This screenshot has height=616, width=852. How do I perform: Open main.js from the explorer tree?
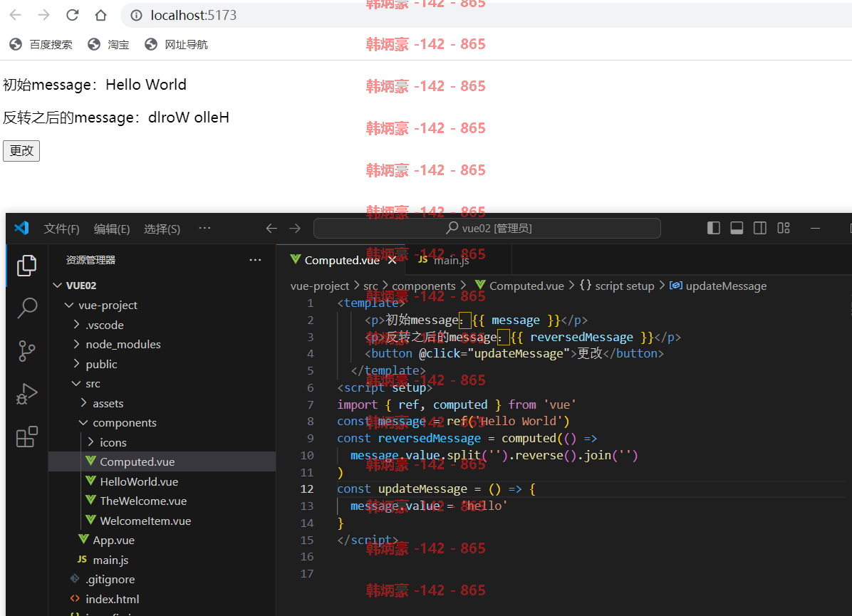[x=162, y=560]
